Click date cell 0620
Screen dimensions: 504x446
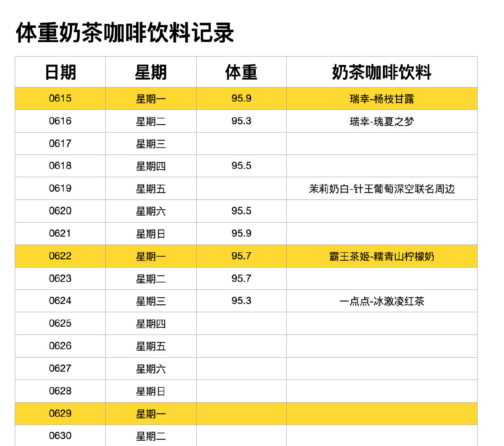(x=60, y=211)
